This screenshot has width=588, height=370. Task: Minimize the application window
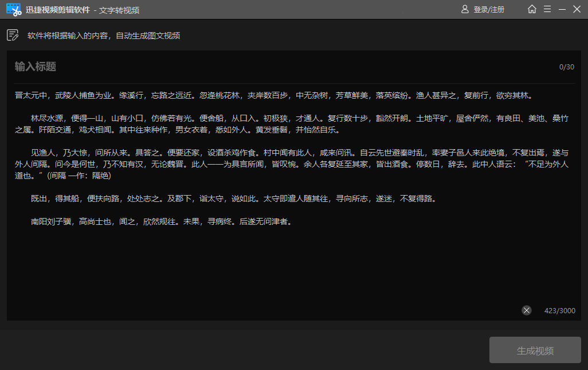(x=562, y=9)
